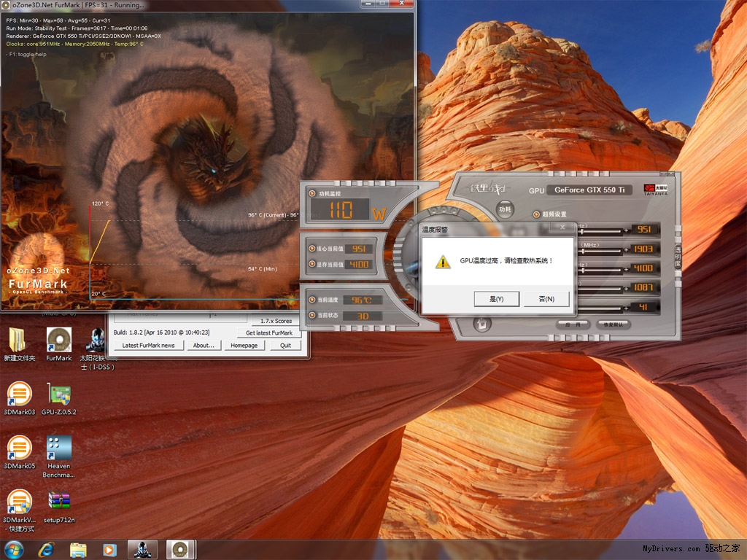Screen dimensions: 747x560
Task: Click the plus button beside the 1903 slider
Action: pyautogui.click(x=625, y=250)
